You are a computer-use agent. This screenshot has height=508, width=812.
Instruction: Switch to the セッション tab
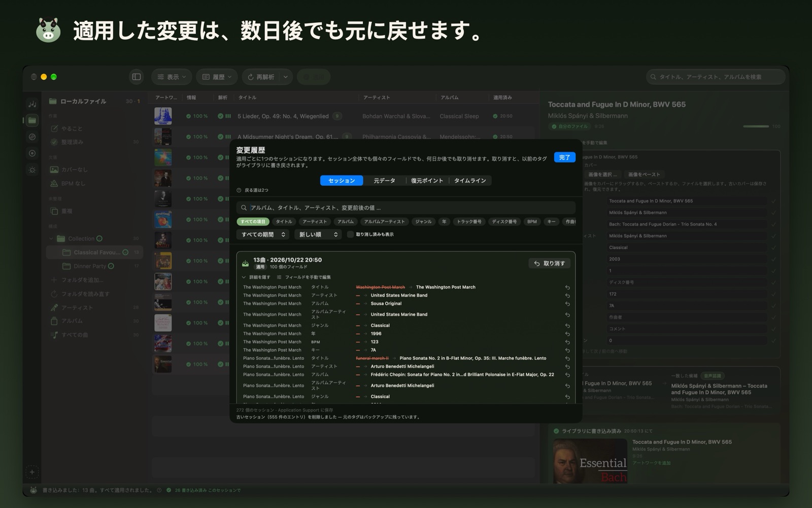click(342, 180)
